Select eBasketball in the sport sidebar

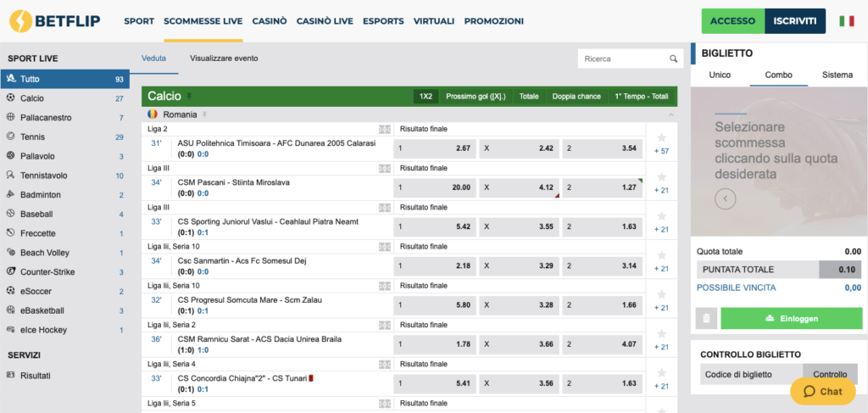click(x=64, y=310)
